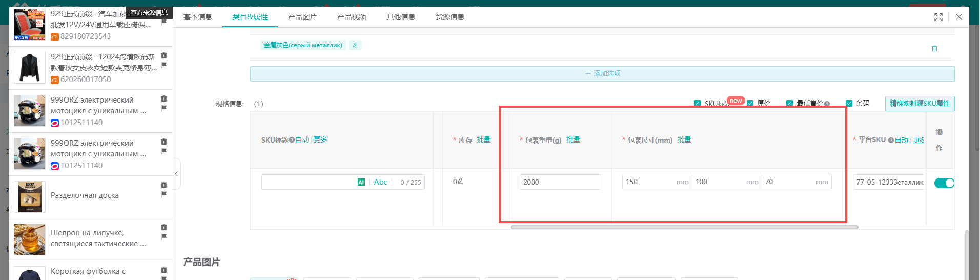Image resolution: width=980 pixels, height=280 pixels.
Task: Expand 更多 options next to SKU标题
Action: pos(320,139)
